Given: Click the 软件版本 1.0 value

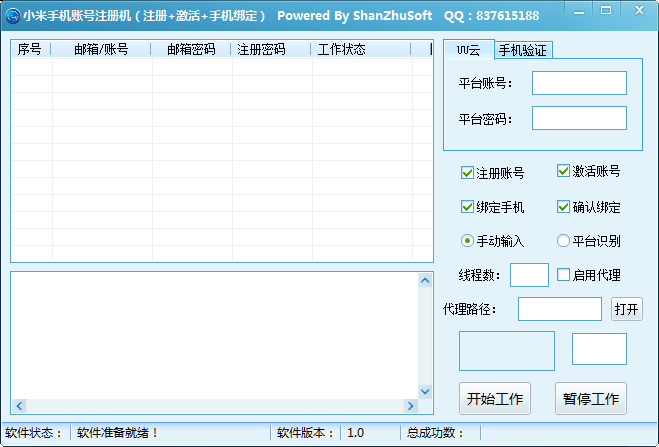Looking at the screenshot, I should pos(356,433).
